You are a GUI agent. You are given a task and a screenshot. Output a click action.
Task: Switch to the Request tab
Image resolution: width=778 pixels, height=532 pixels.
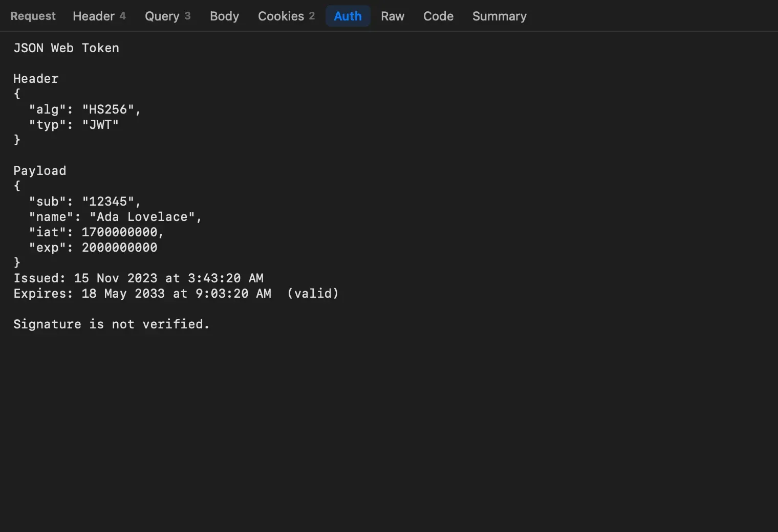click(x=33, y=16)
